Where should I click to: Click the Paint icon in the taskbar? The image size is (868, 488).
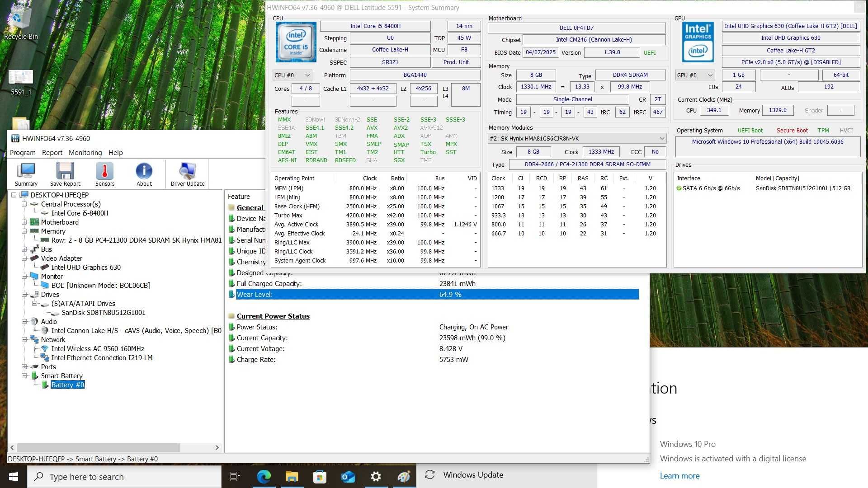[404, 477]
